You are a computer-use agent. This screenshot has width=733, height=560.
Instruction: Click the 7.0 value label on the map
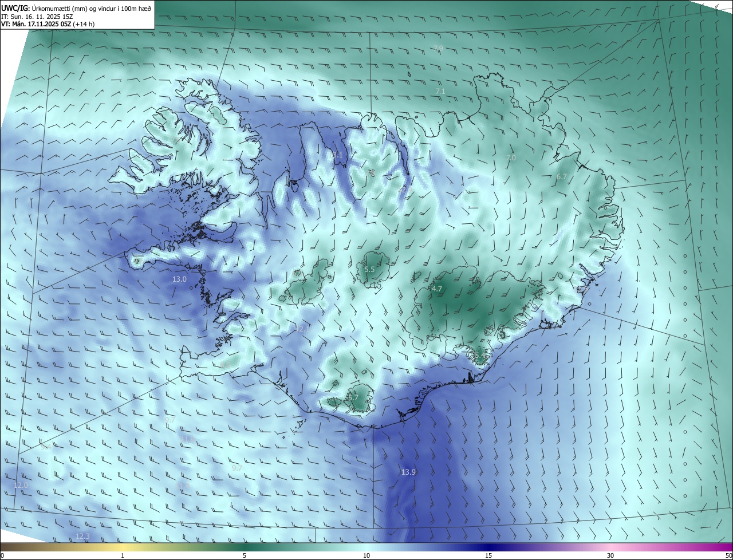point(511,157)
